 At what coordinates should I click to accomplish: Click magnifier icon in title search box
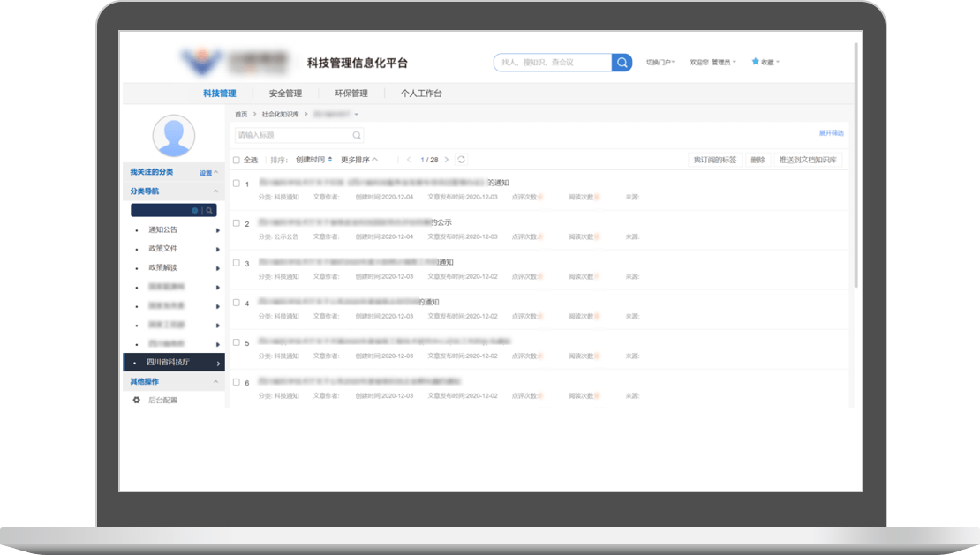point(356,135)
